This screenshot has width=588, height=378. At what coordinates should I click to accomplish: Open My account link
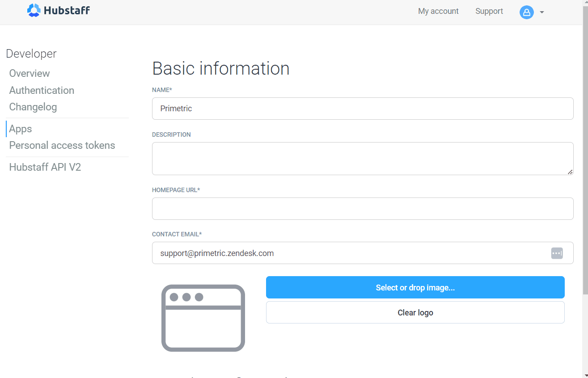pos(438,11)
